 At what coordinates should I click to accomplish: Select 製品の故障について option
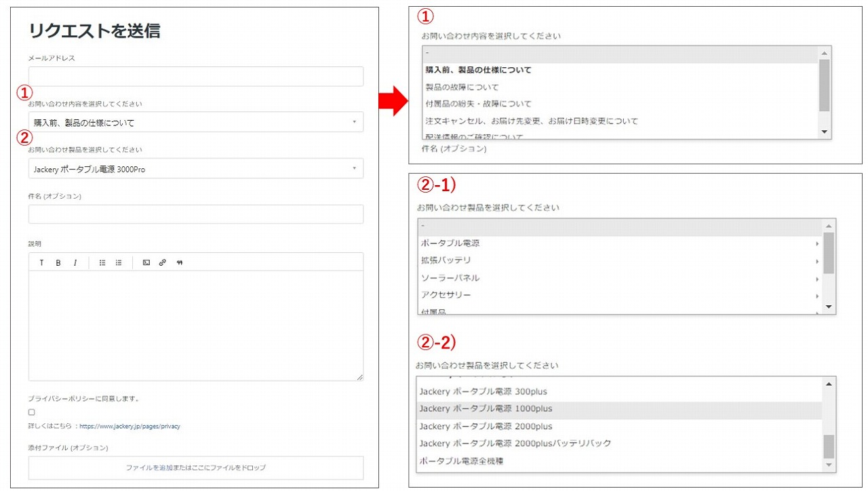click(x=620, y=87)
